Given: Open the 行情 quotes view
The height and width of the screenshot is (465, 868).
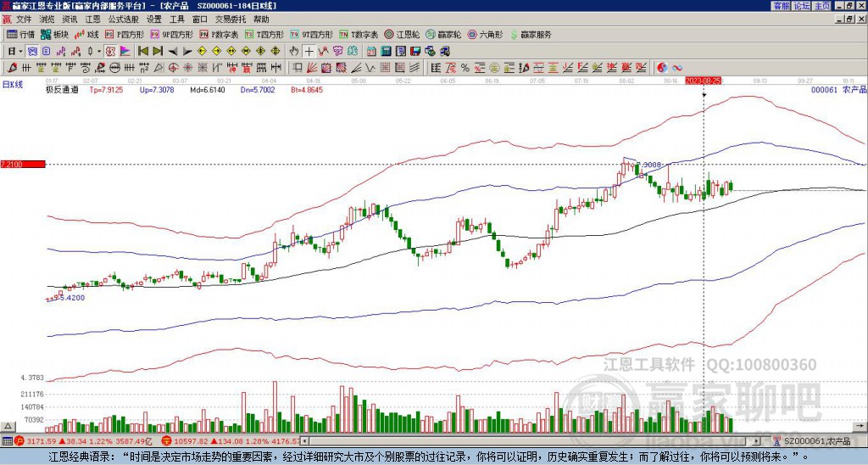Looking at the screenshot, I should coord(20,34).
